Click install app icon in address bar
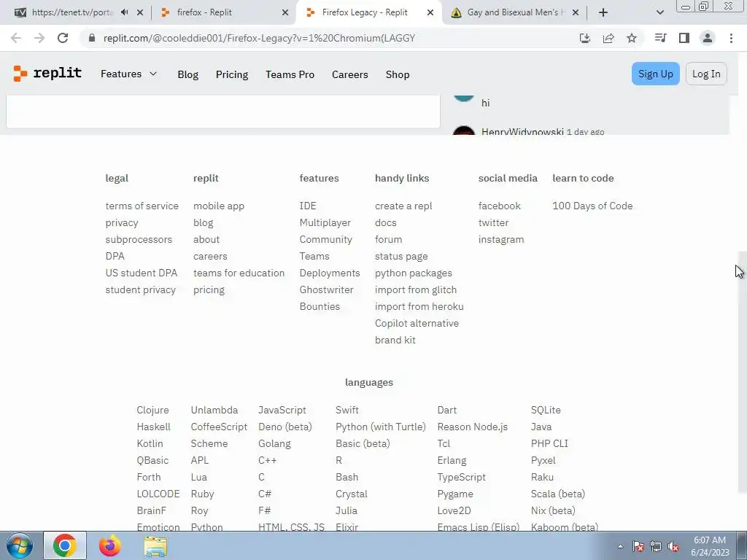Screen dimensions: 747x560 click(x=585, y=38)
